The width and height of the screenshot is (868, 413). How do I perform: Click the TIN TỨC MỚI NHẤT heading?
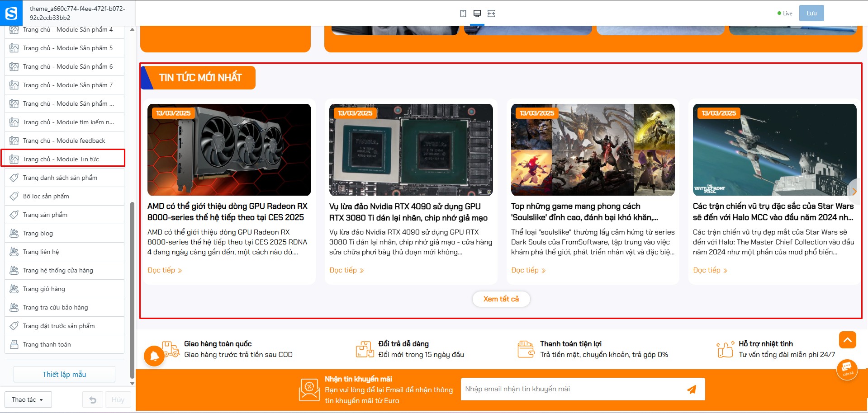pyautogui.click(x=200, y=78)
